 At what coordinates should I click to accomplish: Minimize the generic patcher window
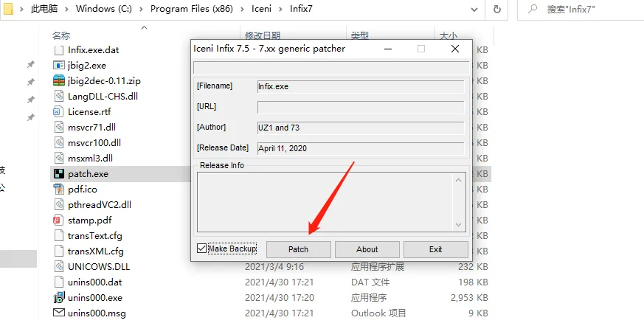point(388,49)
